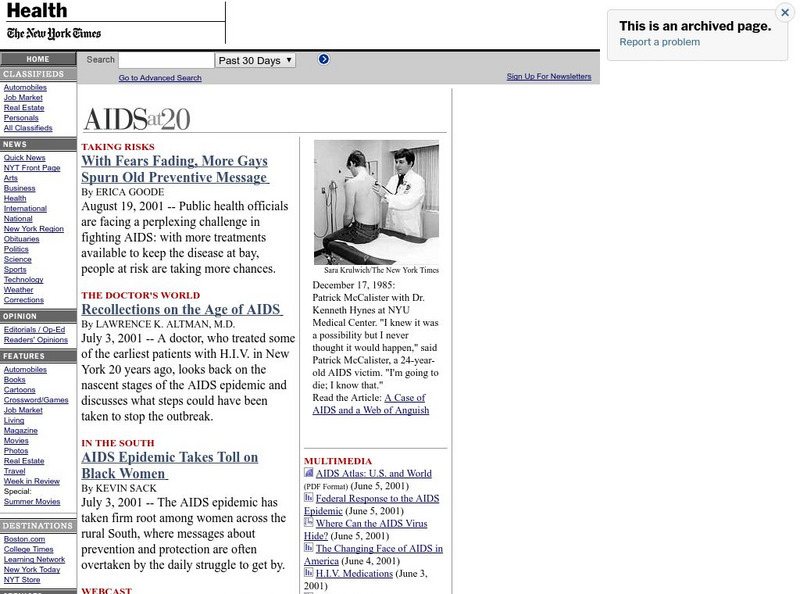800x594 pixels.
Task: Open H.I.V. Medications link
Action: (x=354, y=574)
